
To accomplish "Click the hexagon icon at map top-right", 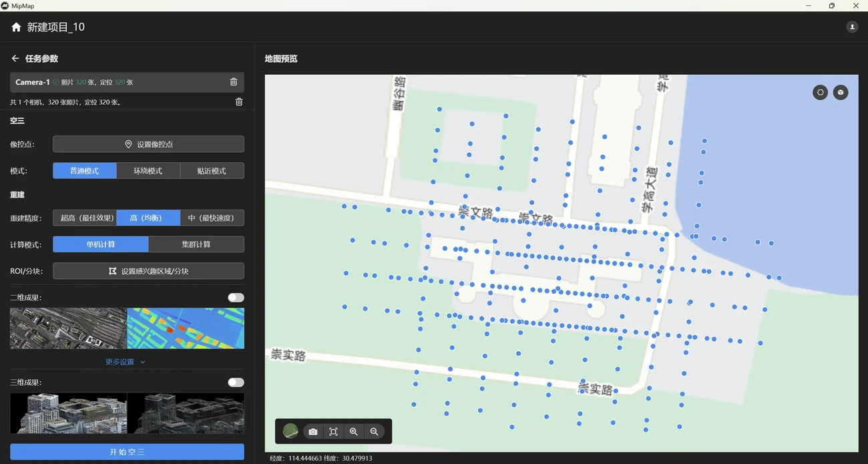I will pyautogui.click(x=820, y=93).
